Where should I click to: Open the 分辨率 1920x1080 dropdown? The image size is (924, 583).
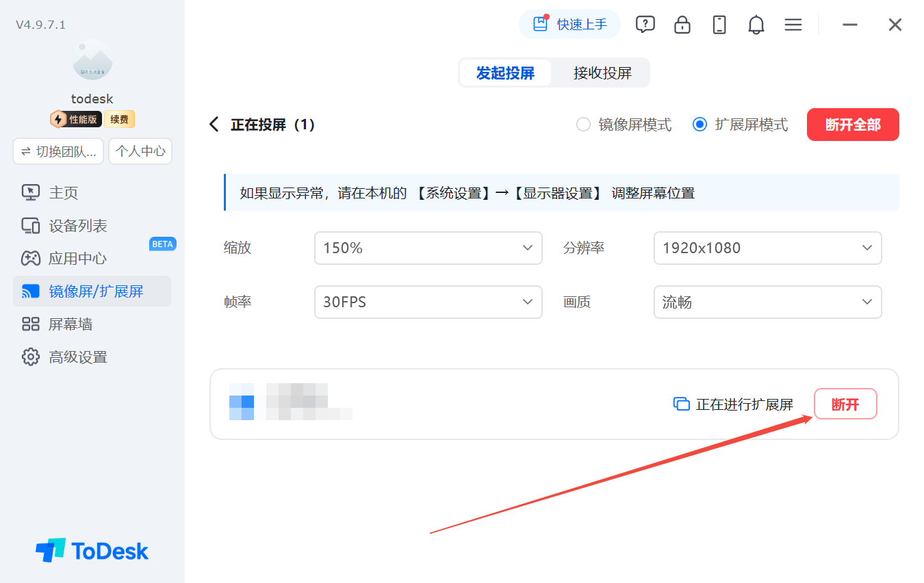click(x=768, y=248)
